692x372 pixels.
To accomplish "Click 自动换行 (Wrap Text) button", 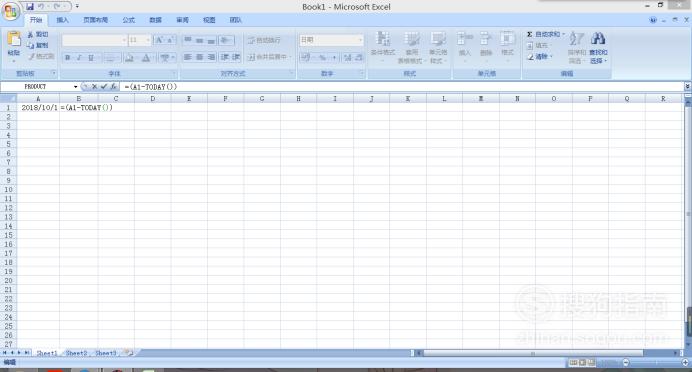I will [264, 40].
